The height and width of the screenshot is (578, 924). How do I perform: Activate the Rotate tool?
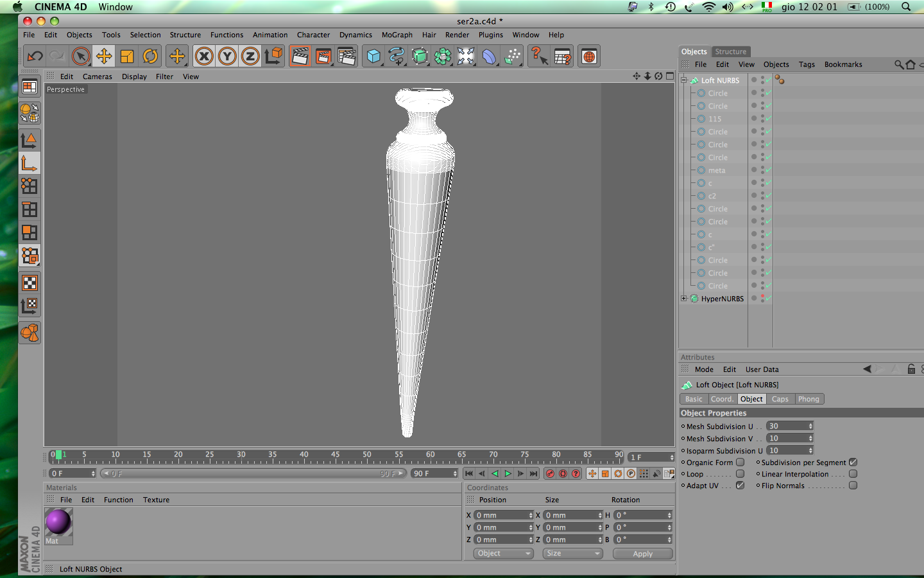coord(150,57)
